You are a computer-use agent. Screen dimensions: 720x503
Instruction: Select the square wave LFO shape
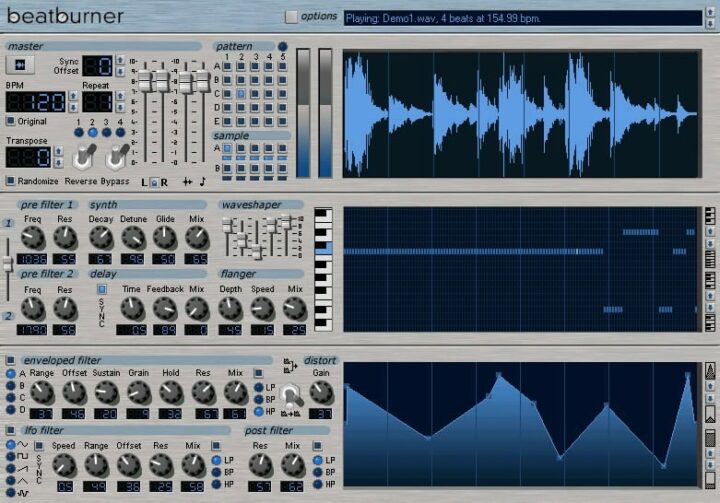coord(10,457)
